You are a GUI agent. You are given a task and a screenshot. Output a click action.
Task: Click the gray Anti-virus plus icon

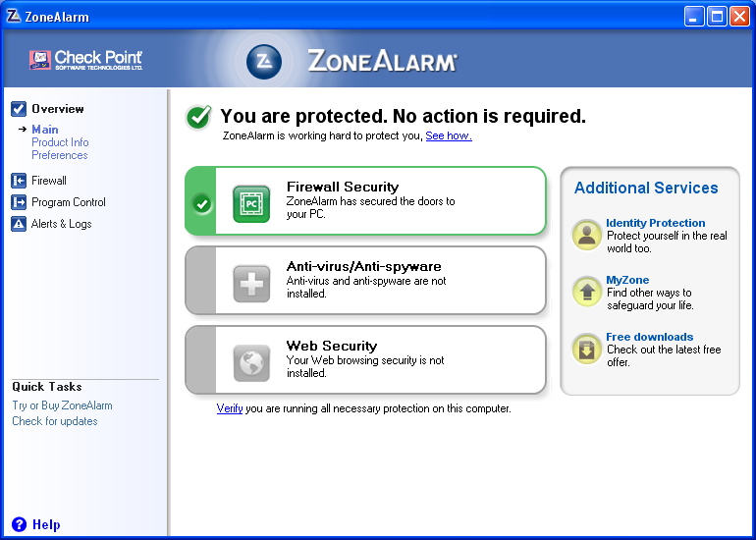click(x=251, y=284)
